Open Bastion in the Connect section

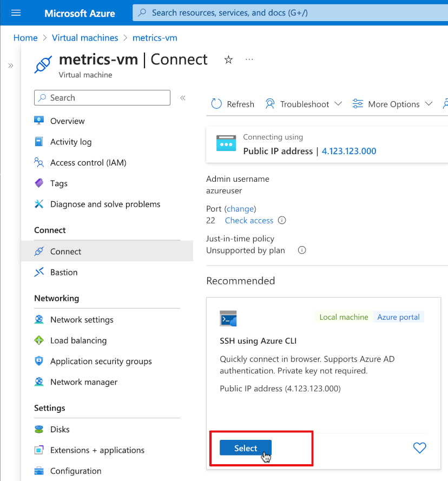[64, 272]
